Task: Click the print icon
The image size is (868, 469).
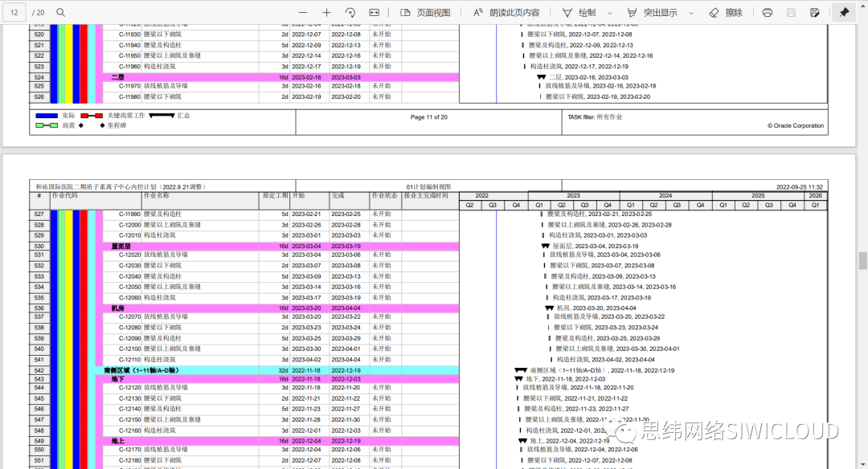Action: pos(768,12)
